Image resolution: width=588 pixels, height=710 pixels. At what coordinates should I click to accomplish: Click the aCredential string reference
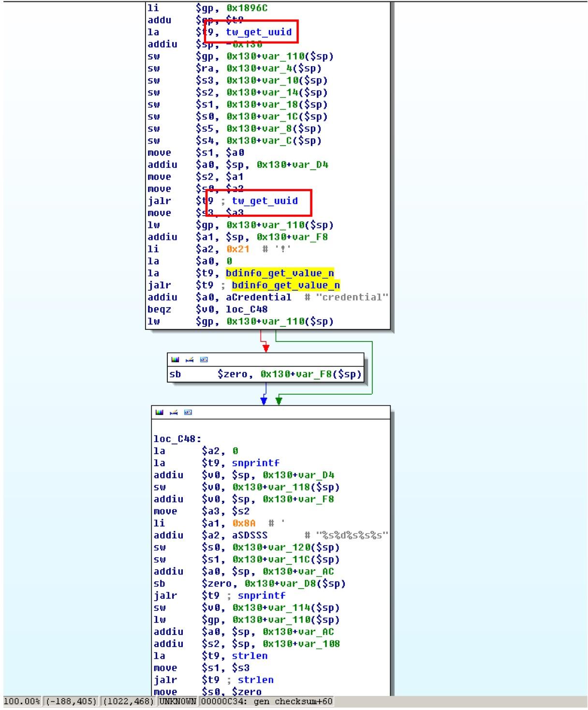258,297
